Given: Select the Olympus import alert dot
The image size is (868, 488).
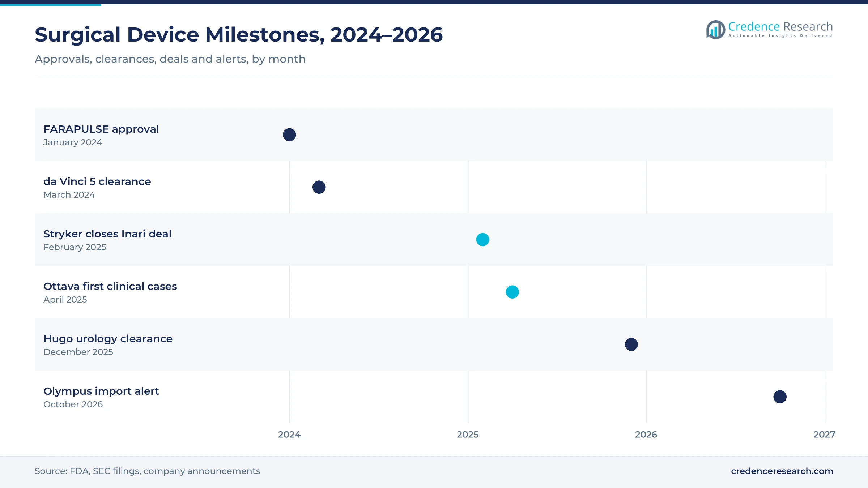Looking at the screenshot, I should 780,397.
